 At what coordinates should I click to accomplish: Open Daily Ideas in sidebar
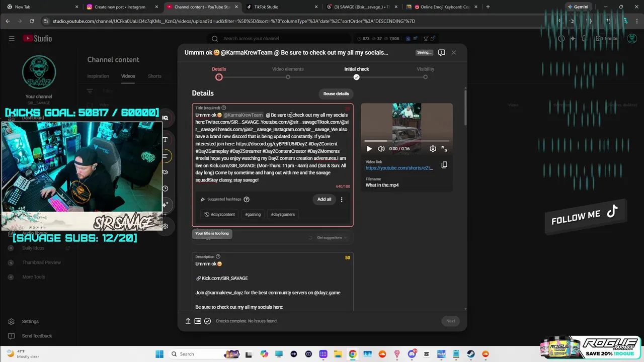pos(33,248)
